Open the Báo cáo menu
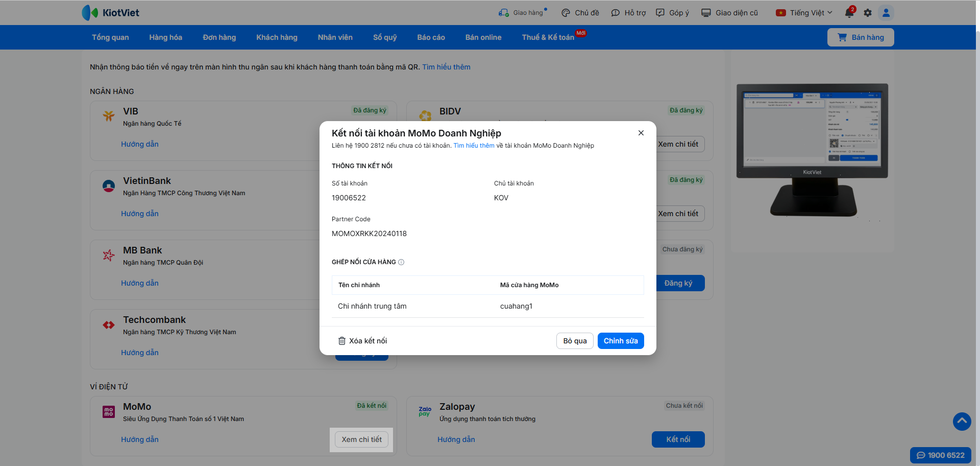The height and width of the screenshot is (466, 980). point(431,37)
